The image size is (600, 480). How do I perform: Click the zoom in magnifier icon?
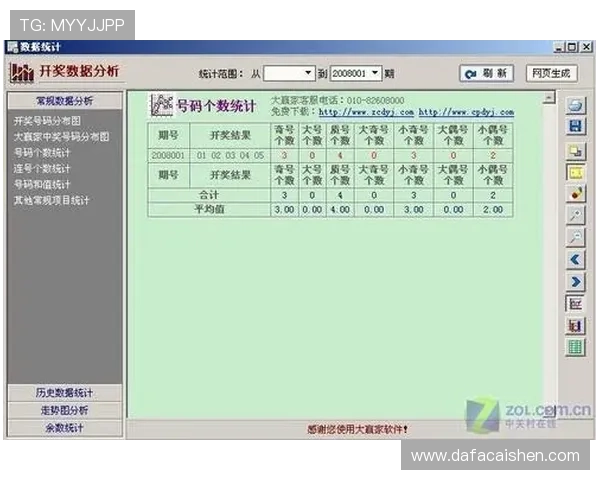[576, 215]
